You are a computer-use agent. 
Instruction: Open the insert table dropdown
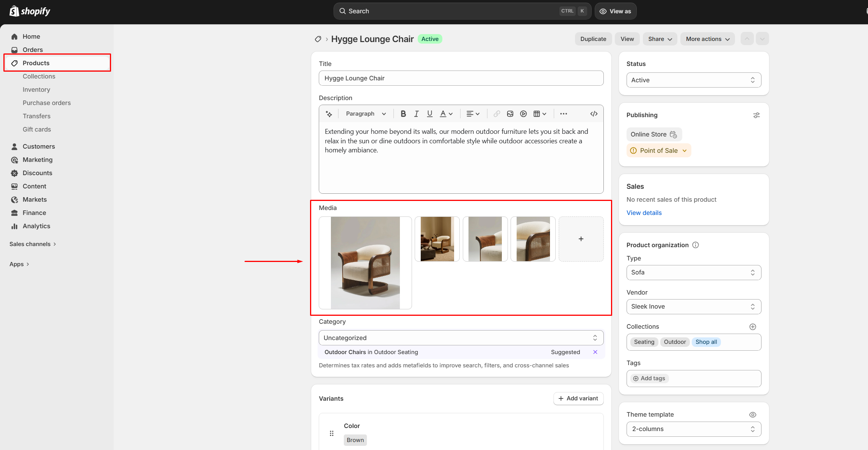(540, 114)
